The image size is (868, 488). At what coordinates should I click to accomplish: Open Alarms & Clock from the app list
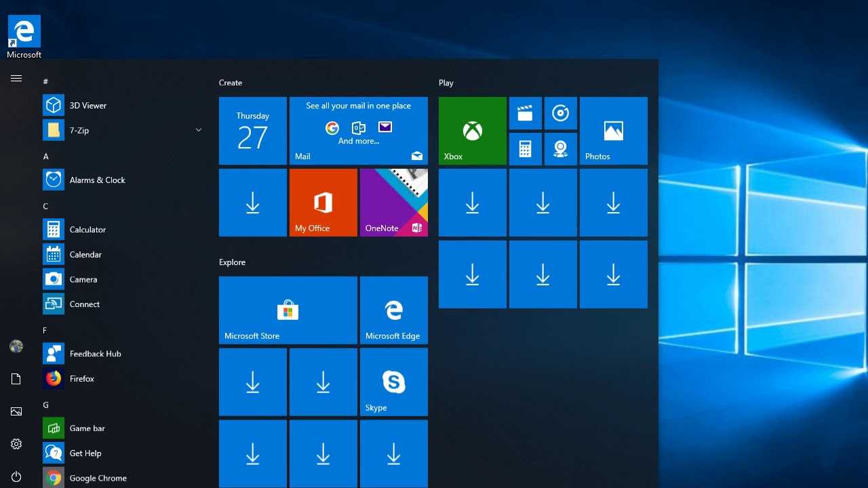[125, 180]
